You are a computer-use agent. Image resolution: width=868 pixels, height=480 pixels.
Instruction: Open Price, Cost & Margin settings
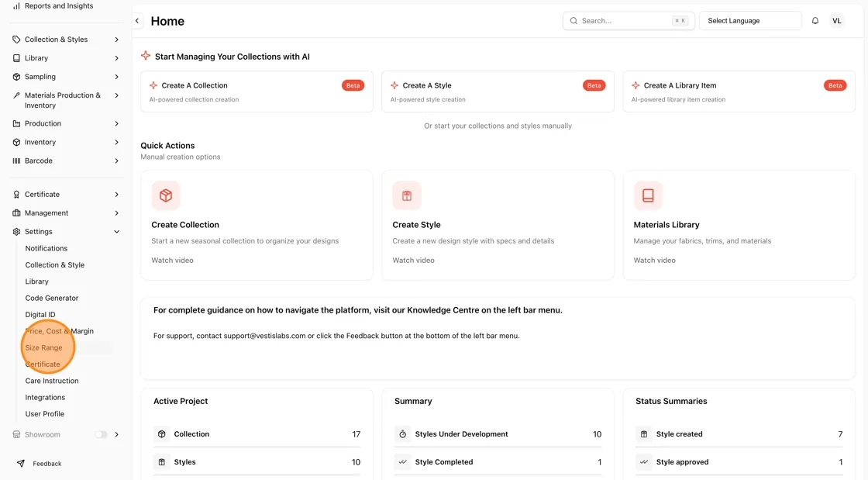(59, 331)
